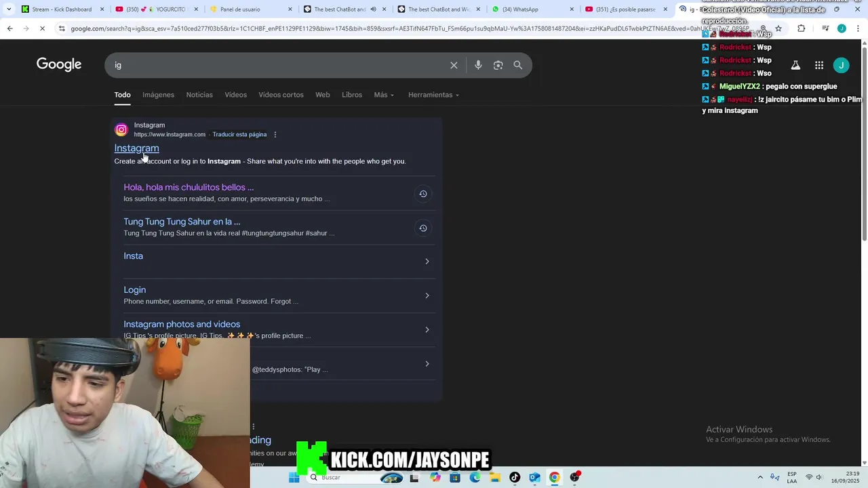Open taskbar clock showing 23:19
This screenshot has width=868, height=488.
(845, 477)
